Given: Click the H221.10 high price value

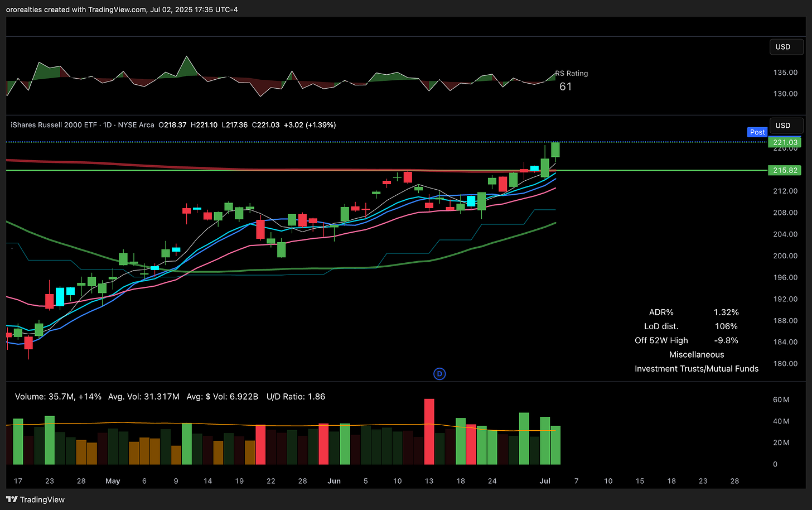Looking at the screenshot, I should [x=204, y=125].
